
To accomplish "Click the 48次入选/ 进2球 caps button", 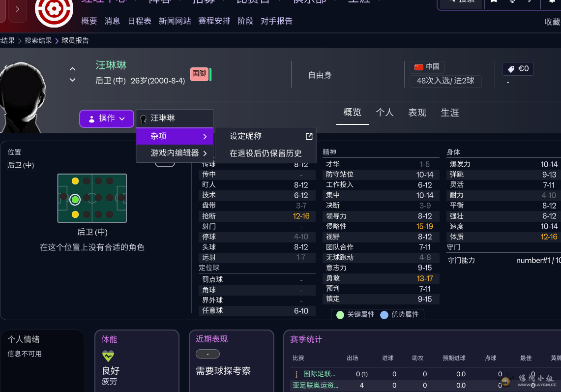I will tap(445, 81).
